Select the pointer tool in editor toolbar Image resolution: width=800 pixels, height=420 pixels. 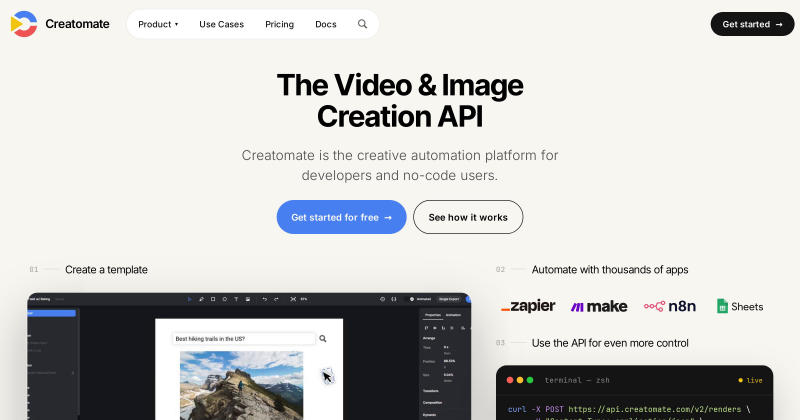coord(189,299)
